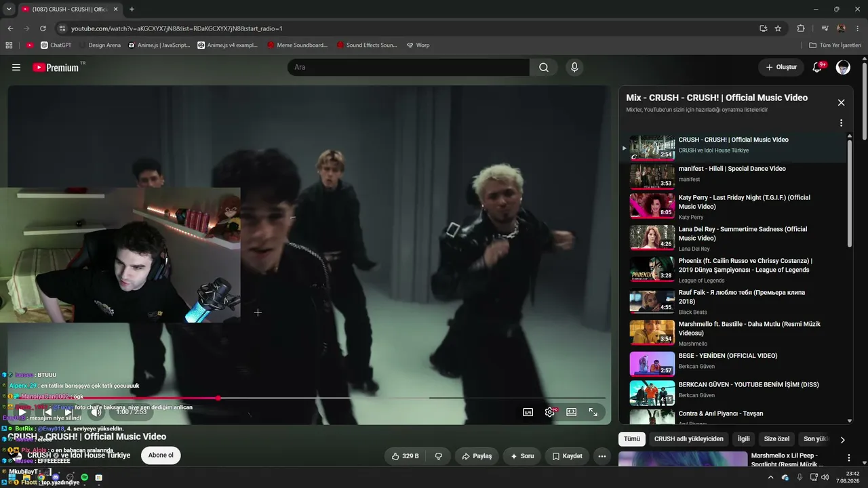Open Chrome extensions puzzle icon
The height and width of the screenshot is (488, 868).
tap(801, 28)
